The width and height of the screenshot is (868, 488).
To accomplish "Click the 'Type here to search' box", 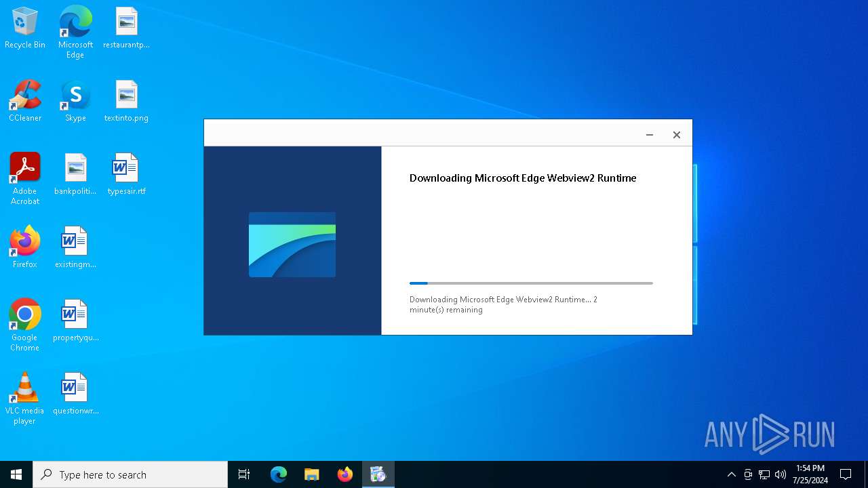I will pyautogui.click(x=130, y=474).
